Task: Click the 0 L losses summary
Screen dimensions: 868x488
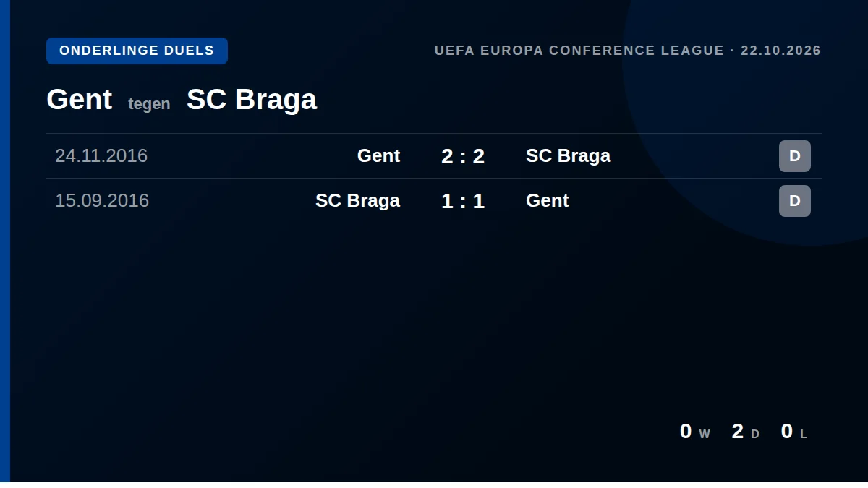Action: (x=794, y=432)
